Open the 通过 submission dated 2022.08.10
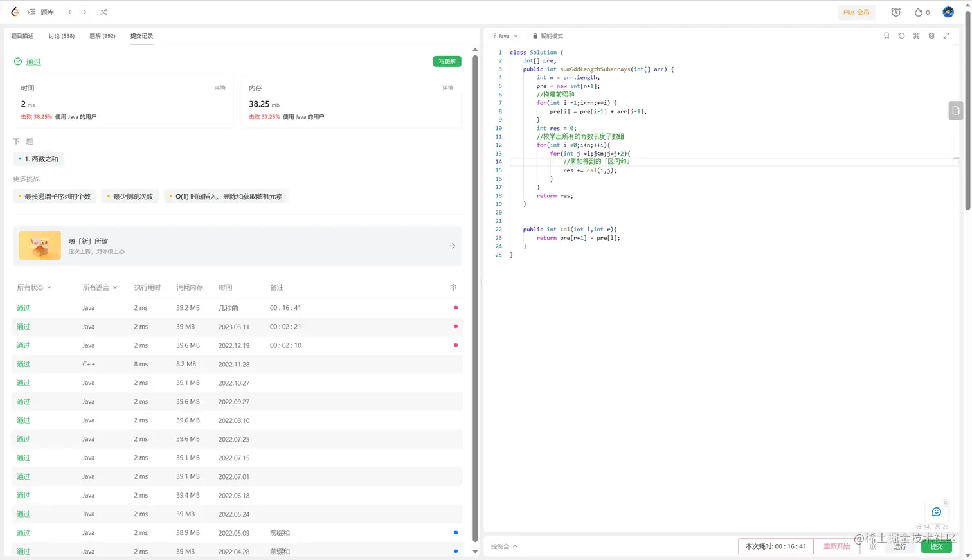This screenshot has height=560, width=972. tap(23, 420)
